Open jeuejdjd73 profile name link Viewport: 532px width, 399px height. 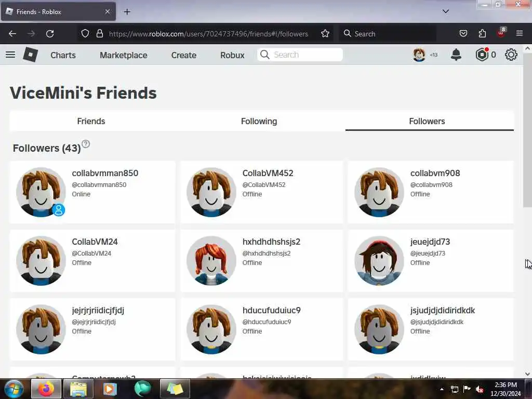pos(430,242)
